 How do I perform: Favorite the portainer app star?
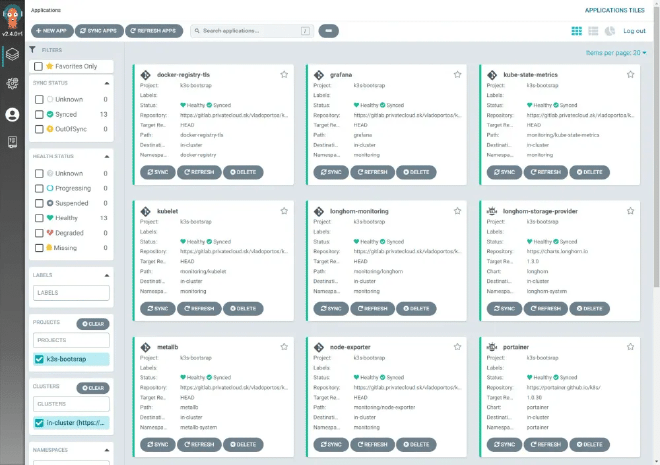[x=630, y=347]
